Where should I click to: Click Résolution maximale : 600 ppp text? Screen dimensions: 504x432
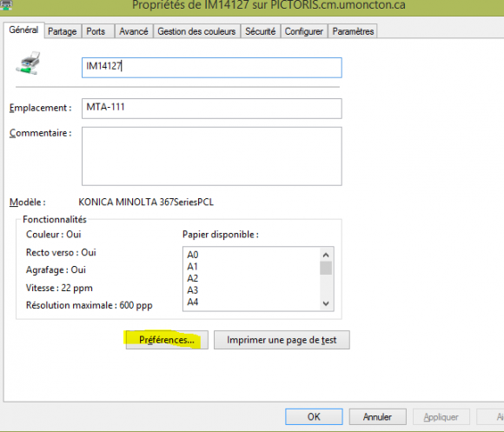coord(89,305)
